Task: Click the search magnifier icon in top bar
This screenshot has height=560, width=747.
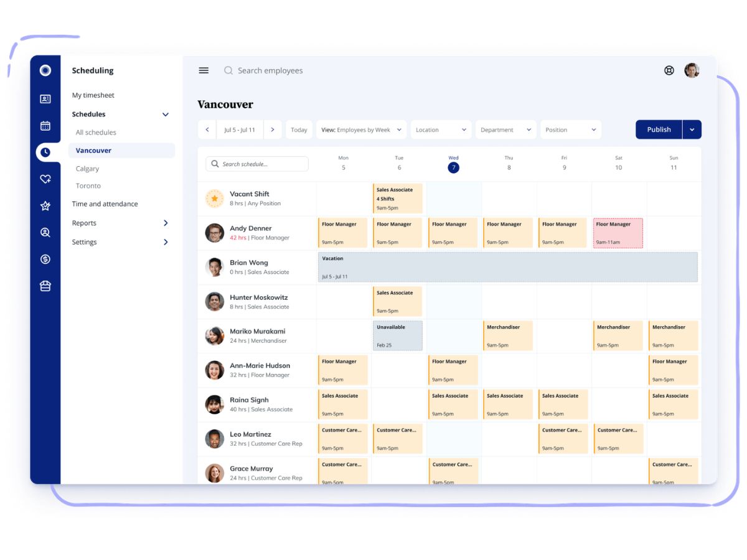Action: 228,70
